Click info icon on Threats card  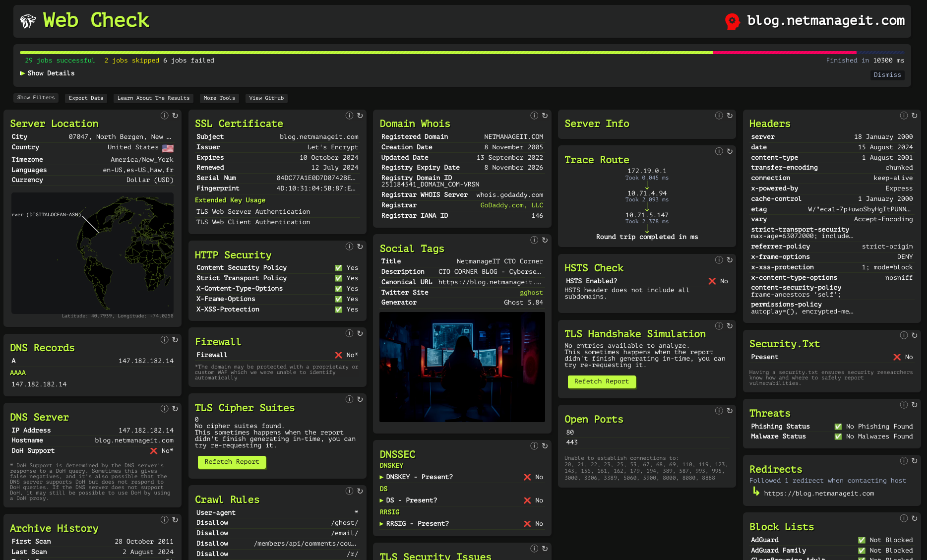pos(904,405)
